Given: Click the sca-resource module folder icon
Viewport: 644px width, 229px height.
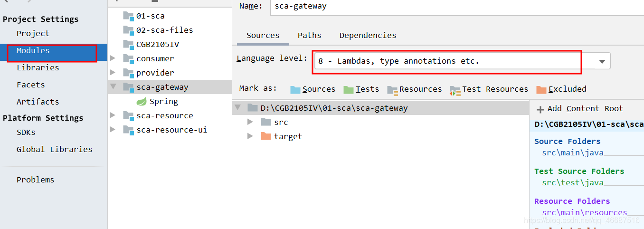Looking at the screenshot, I should coord(128,115).
